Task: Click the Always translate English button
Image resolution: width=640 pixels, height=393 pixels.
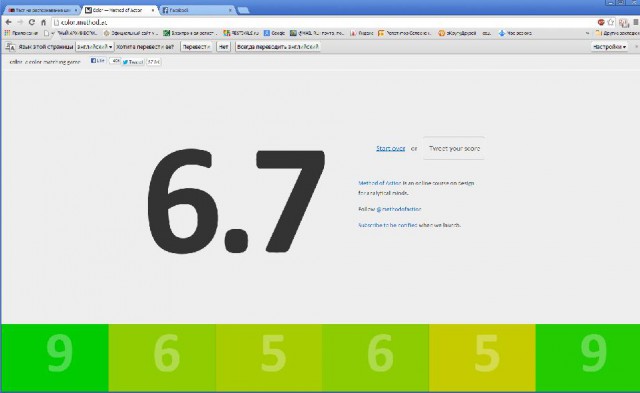Action: click(x=278, y=47)
